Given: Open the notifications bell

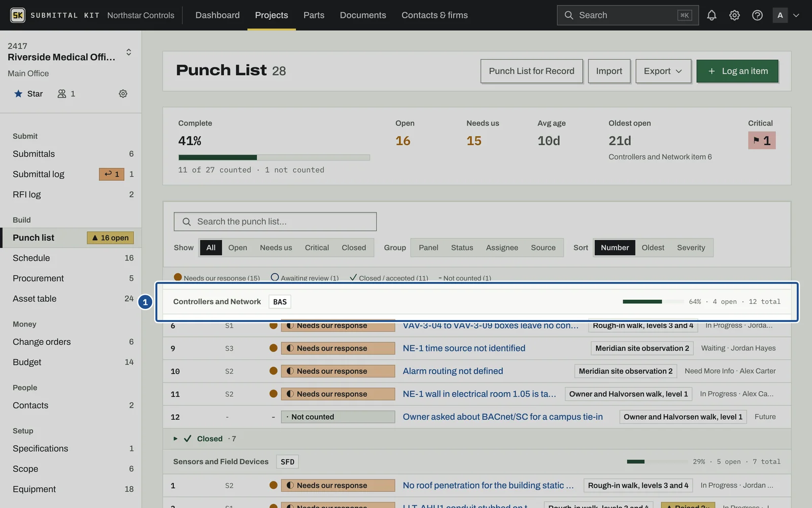Looking at the screenshot, I should click(x=712, y=15).
